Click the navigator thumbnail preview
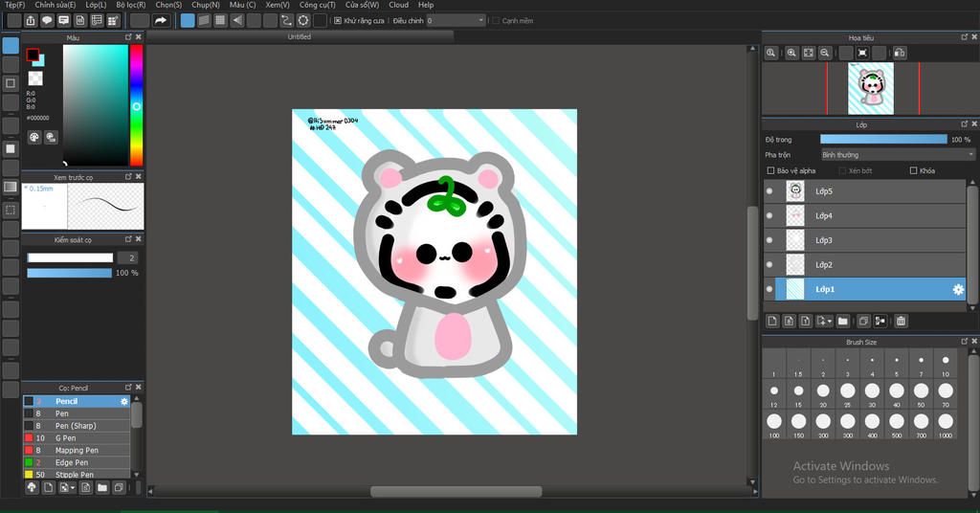The image size is (980, 513). [871, 89]
